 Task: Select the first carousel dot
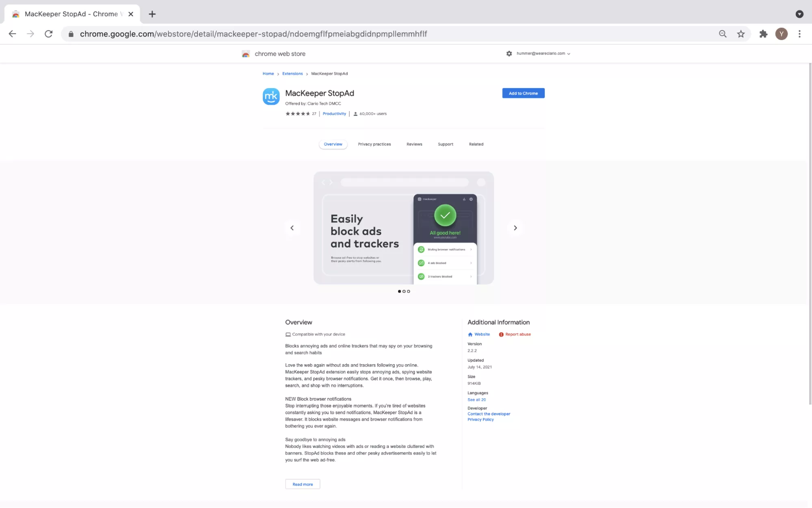point(399,291)
